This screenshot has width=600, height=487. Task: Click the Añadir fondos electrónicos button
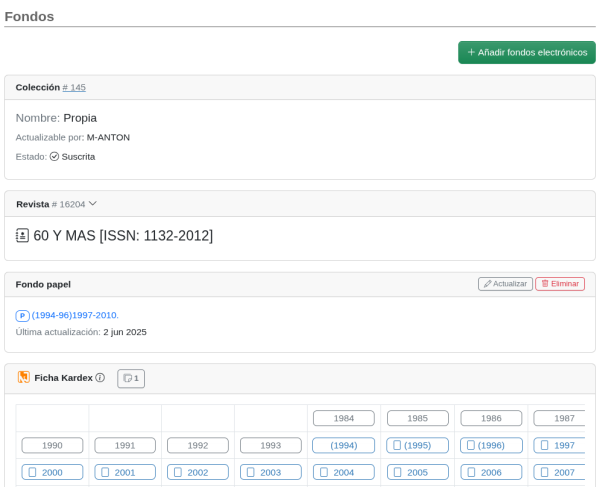(x=526, y=52)
